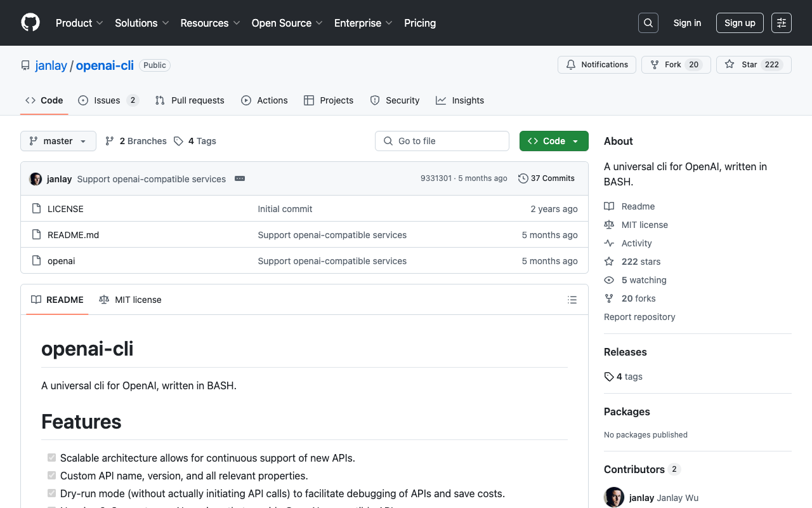Screen dimensions: 812x508
Task: Click the repository icon beside janlay
Action: 25,65
